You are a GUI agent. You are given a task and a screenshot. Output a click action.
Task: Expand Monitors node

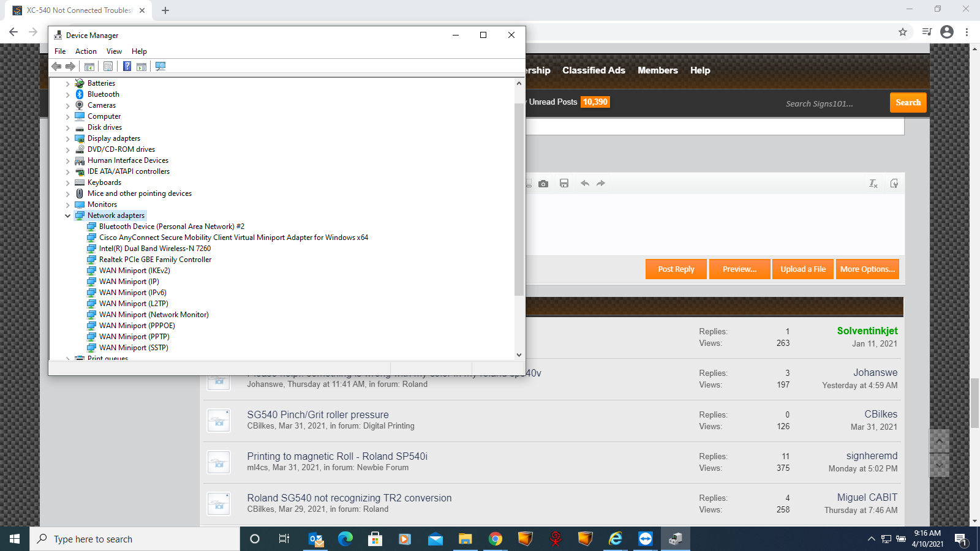pyautogui.click(x=67, y=205)
